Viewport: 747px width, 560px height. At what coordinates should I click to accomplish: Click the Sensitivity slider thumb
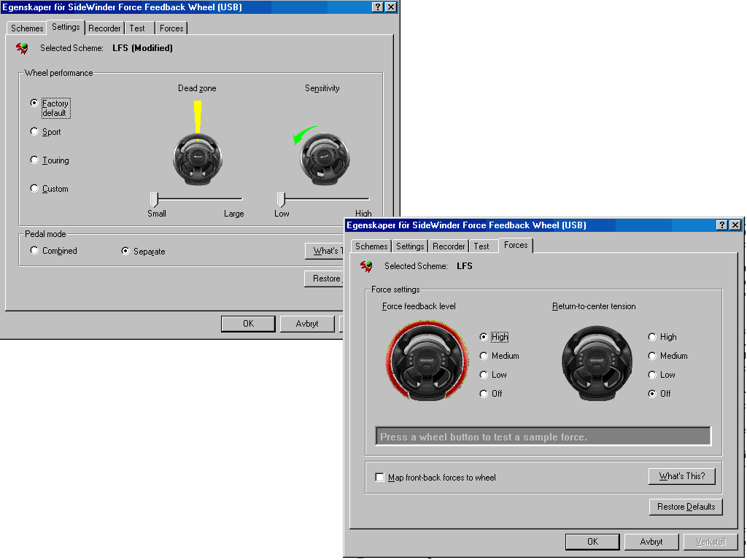point(281,200)
